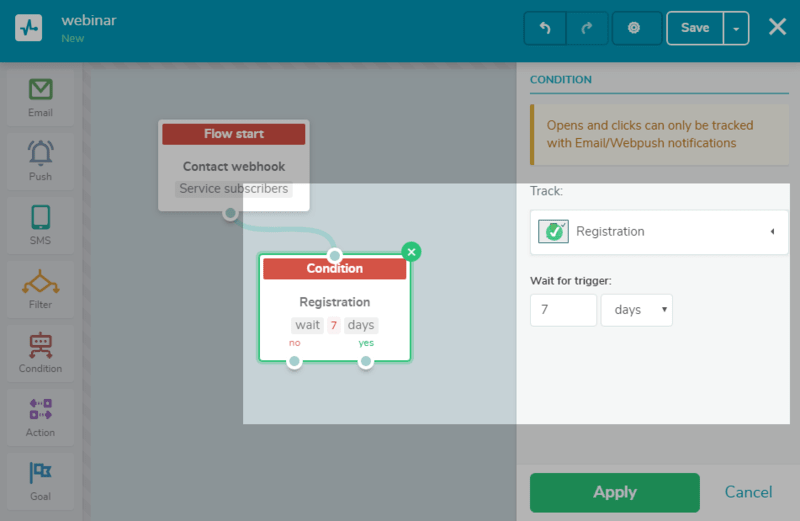Viewport: 800px width, 521px height.
Task: Click the '7' value in the Condition block
Action: pyautogui.click(x=334, y=325)
